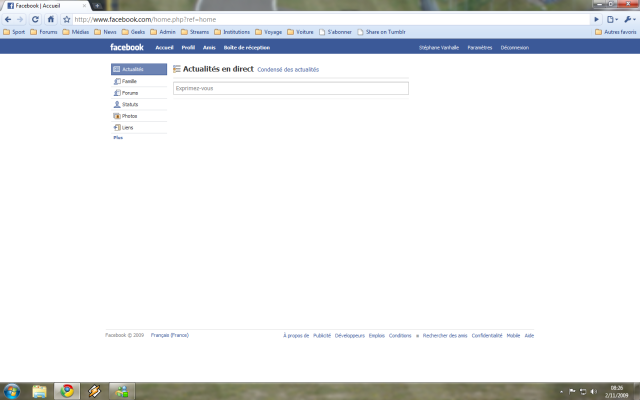This screenshot has height=400, width=640.
Task: Bookmark this page with the star icon
Action: (67, 19)
